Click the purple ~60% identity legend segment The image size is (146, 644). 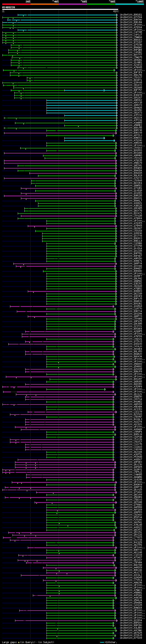pos(73,4)
